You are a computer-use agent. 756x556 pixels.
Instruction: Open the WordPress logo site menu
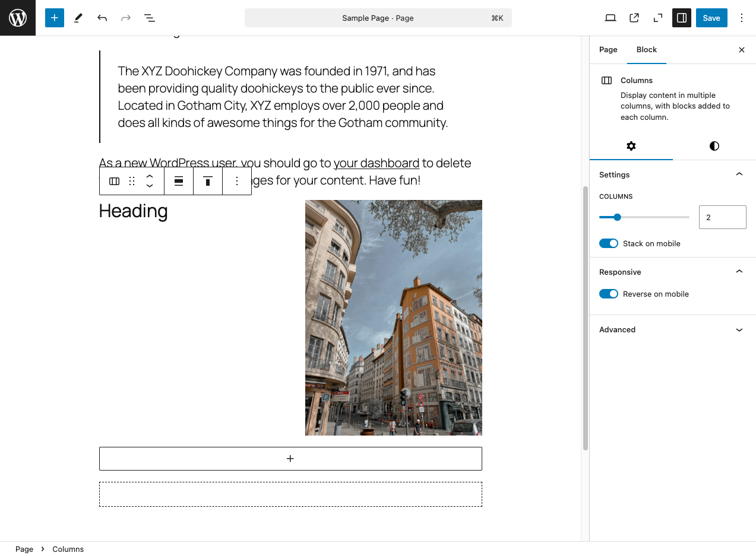[x=18, y=18]
